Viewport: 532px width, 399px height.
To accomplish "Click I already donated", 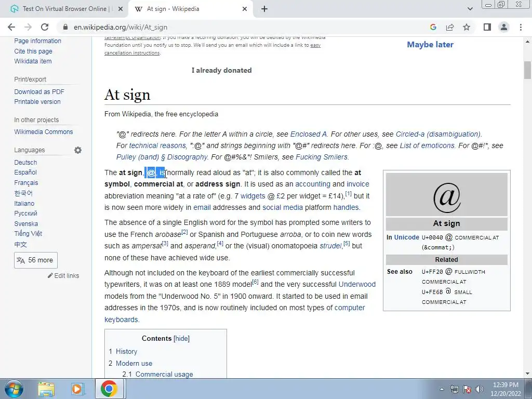I will pyautogui.click(x=221, y=70).
